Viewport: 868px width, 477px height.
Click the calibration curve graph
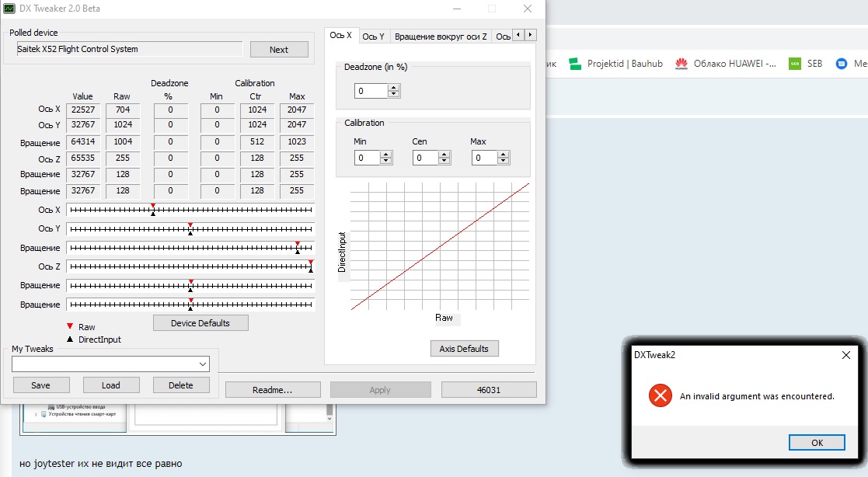[x=440, y=246]
